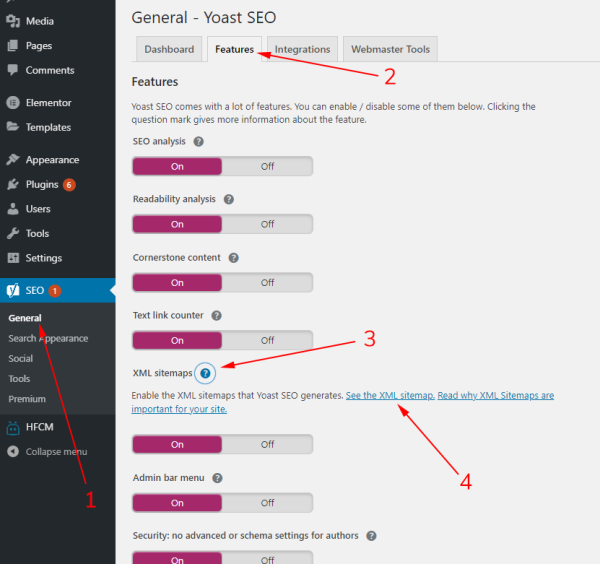Open help for Text link counter

217,316
